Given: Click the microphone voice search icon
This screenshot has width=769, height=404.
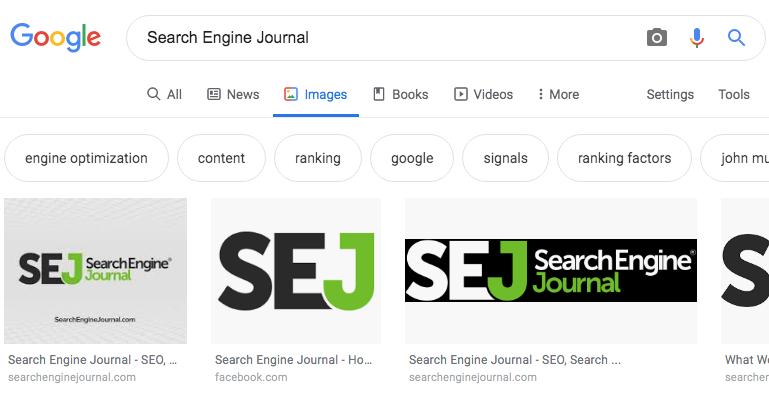Looking at the screenshot, I should click(x=696, y=38).
